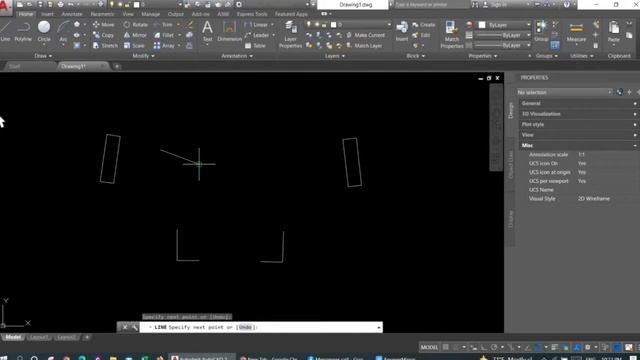Open the AutoCAD application menu logo

[6, 7]
